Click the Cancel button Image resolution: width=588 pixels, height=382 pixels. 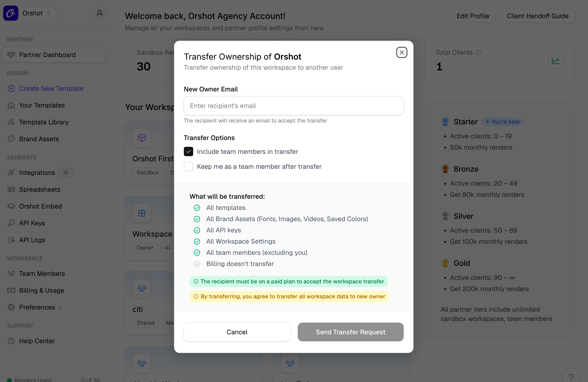237,332
